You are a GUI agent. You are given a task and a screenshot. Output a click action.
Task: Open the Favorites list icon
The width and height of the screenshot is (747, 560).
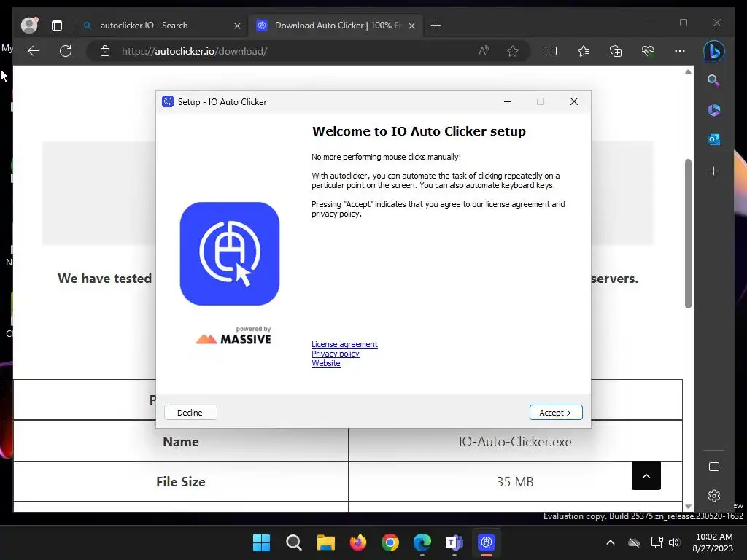583,51
